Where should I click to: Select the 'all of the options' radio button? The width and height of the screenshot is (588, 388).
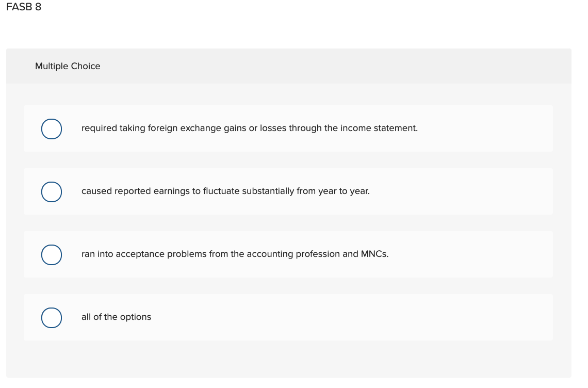51,317
